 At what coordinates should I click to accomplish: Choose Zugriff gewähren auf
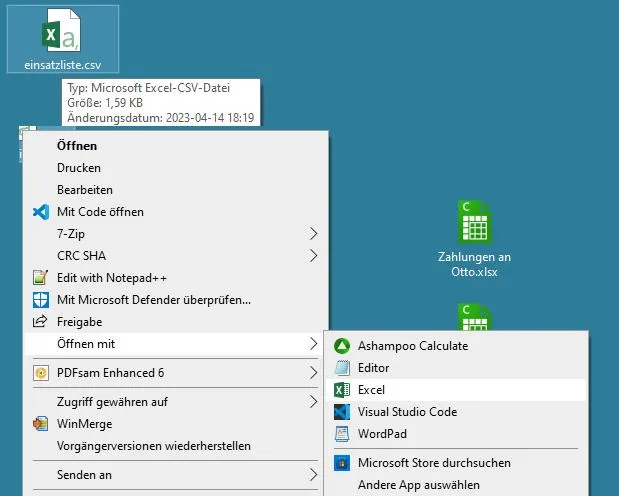[176, 402]
